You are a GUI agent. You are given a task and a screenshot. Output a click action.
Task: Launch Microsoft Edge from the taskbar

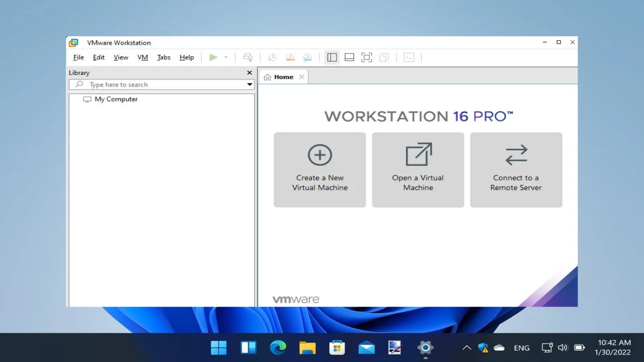(278, 347)
